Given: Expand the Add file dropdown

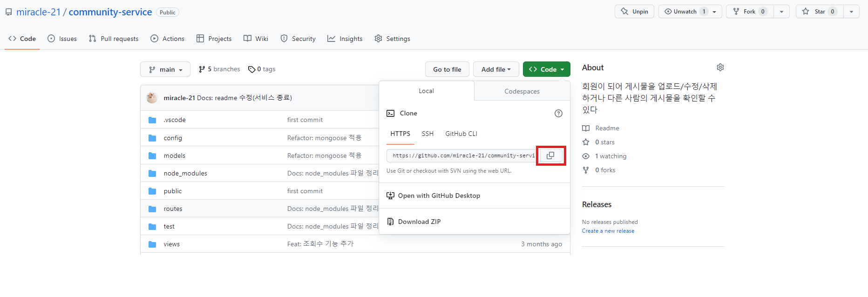Looking at the screenshot, I should tap(496, 69).
